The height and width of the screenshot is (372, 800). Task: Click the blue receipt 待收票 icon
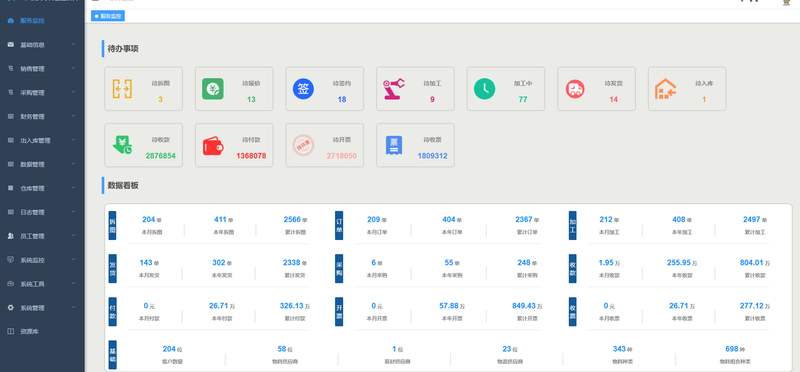point(394,145)
